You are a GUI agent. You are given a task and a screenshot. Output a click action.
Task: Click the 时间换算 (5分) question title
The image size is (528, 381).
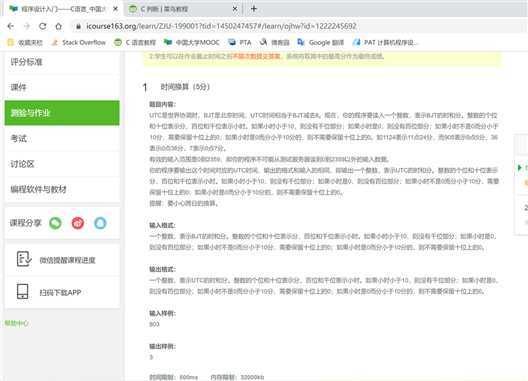[x=185, y=87]
